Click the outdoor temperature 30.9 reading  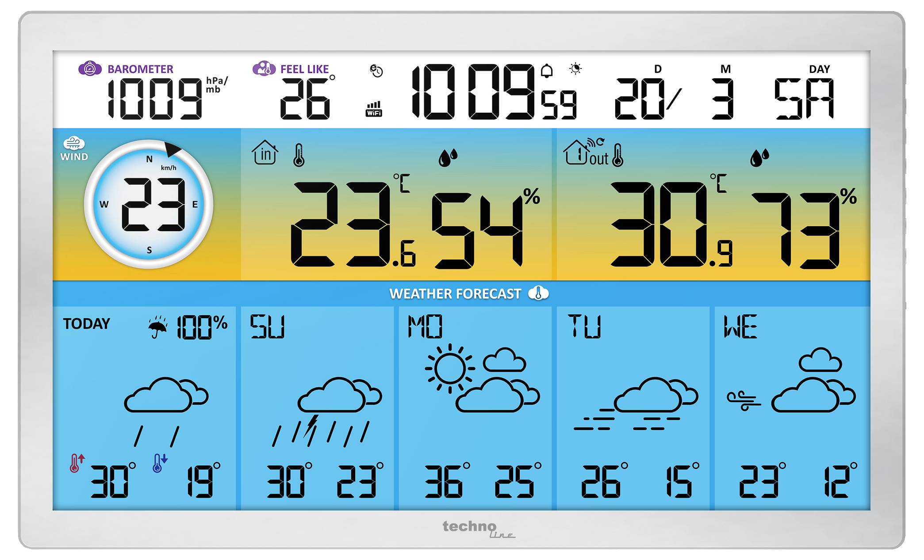click(x=671, y=225)
